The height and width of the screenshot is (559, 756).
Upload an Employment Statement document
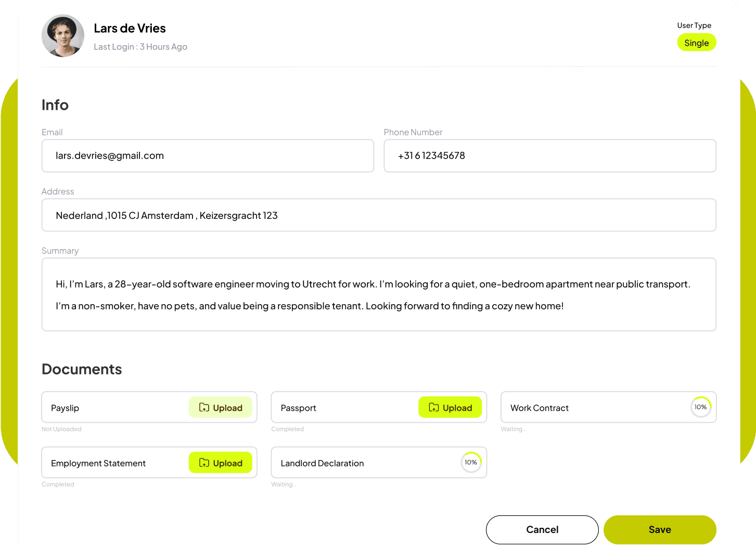point(221,463)
